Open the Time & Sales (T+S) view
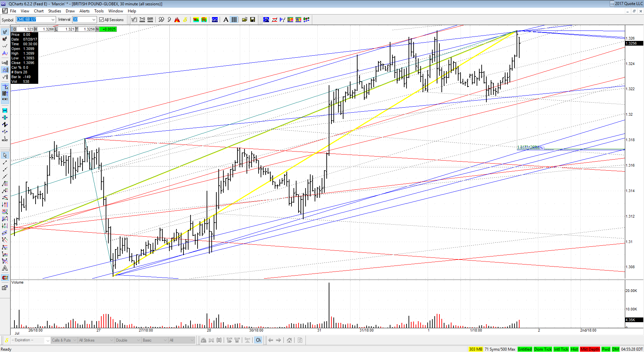This screenshot has width=644, height=352. 142,19
